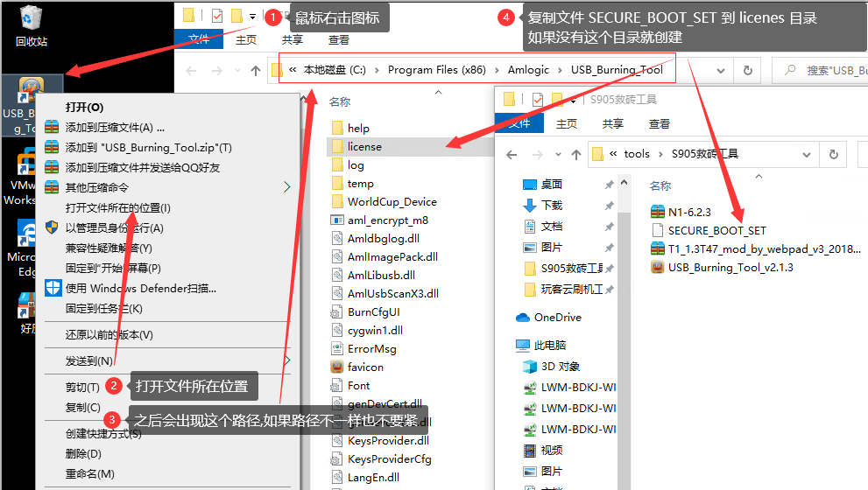Screen dimensions: 868x490
Task: Select the WorldCup_Device folder
Action: (384, 202)
